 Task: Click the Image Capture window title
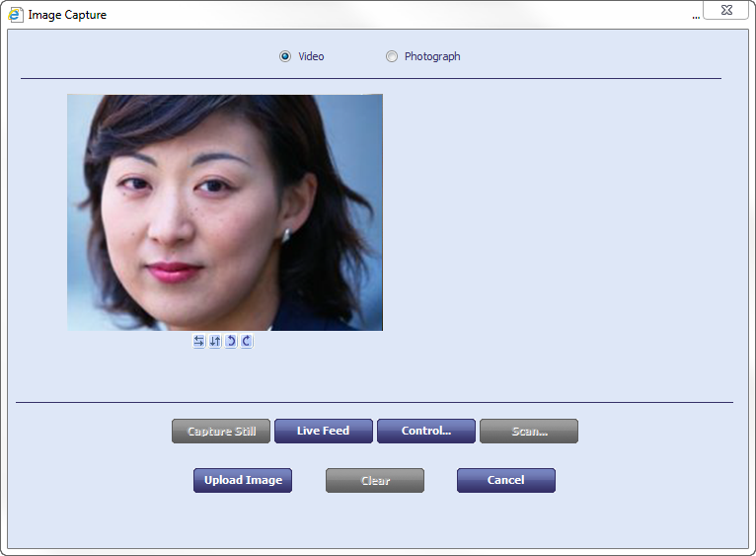click(67, 15)
